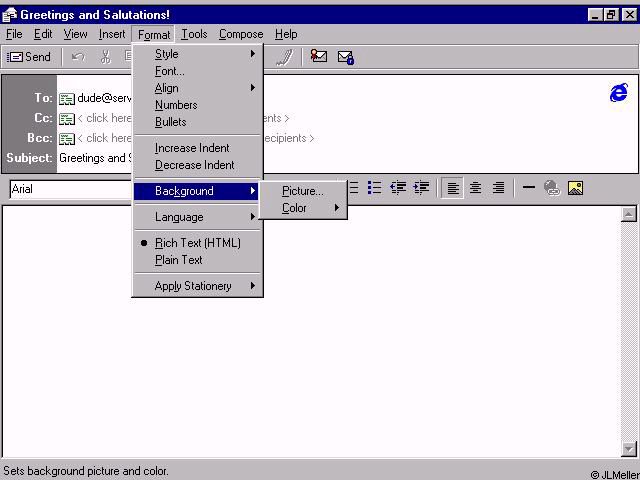Image resolution: width=640 pixels, height=480 pixels.
Task: Expand the Color submenu under Background
Action: point(303,208)
